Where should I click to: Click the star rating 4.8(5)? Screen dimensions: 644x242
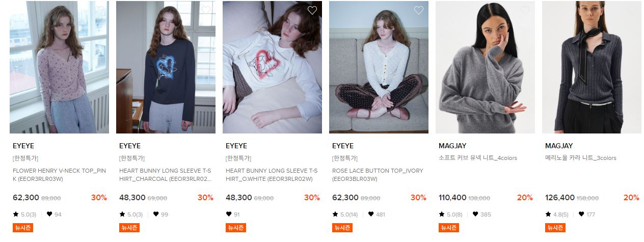coord(557,214)
